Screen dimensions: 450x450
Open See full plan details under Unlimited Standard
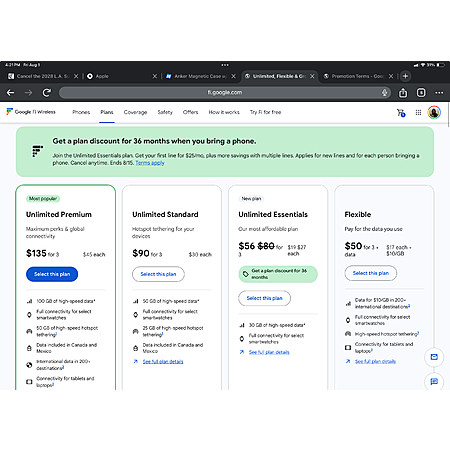[x=163, y=362]
